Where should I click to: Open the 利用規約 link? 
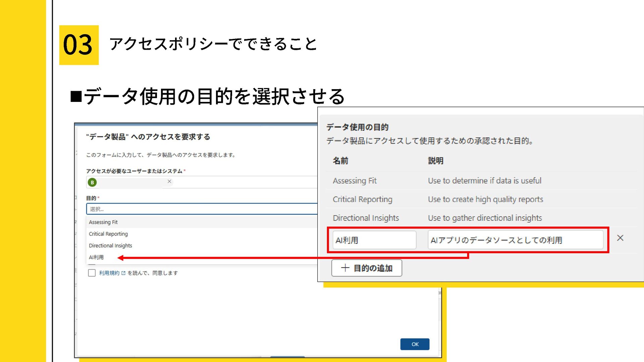point(109,273)
